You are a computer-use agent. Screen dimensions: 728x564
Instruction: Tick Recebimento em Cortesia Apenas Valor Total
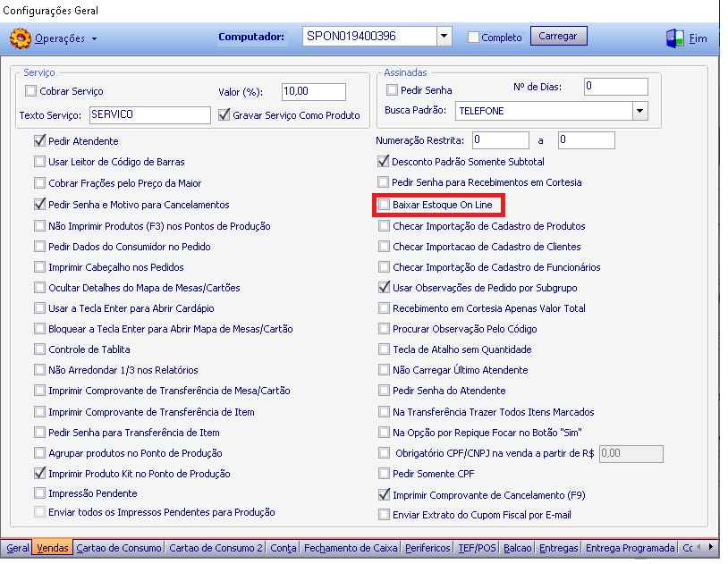tap(384, 308)
